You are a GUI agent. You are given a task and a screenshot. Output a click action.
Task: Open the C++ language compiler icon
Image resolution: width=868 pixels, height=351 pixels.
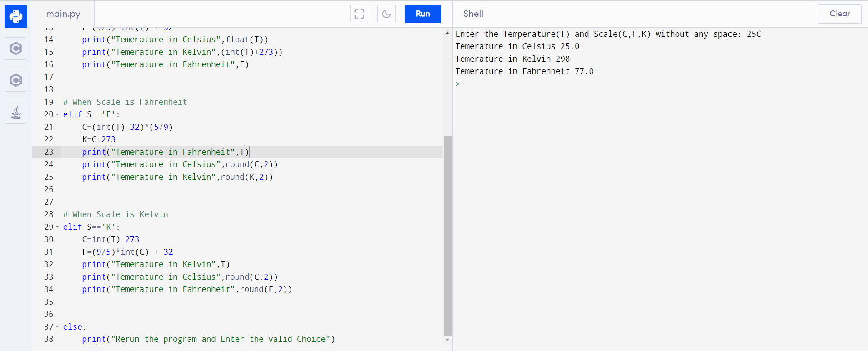click(x=16, y=80)
